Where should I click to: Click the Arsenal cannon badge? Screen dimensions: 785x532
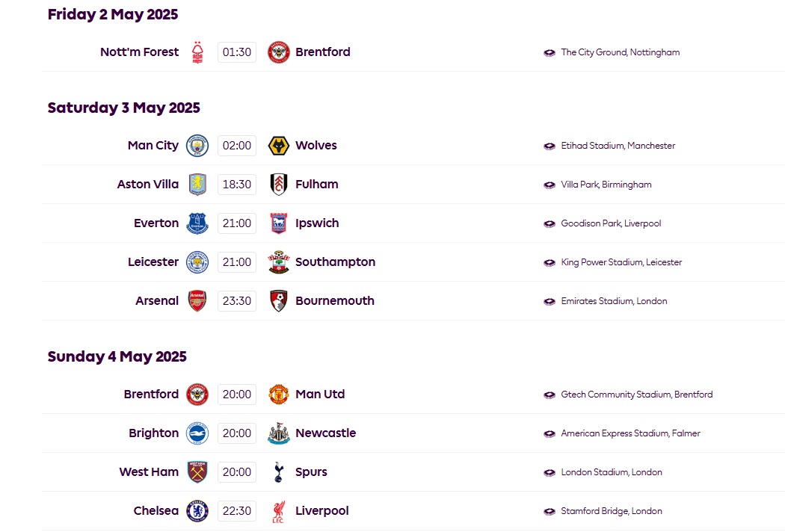[x=197, y=301]
